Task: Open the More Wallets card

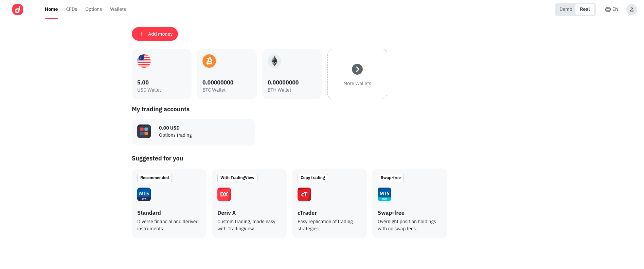Action: [x=357, y=74]
